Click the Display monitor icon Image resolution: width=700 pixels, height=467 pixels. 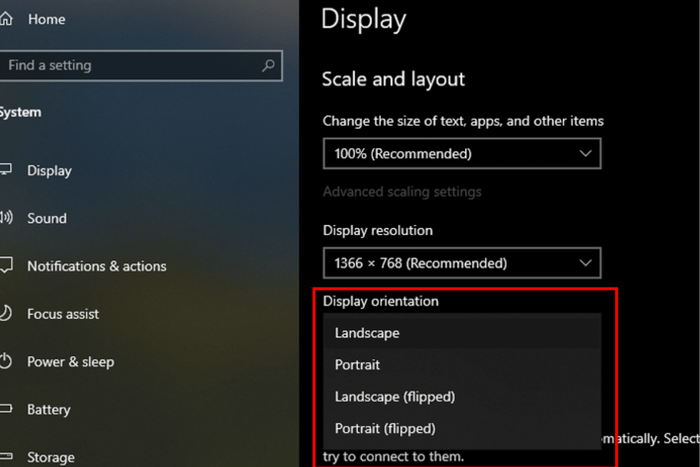(x=5, y=170)
